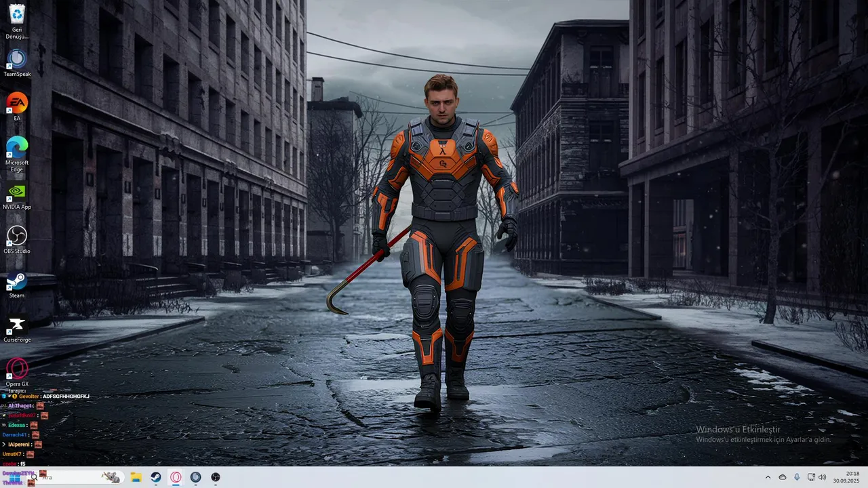Open the network status tray icon
The height and width of the screenshot is (488, 868).
(811, 477)
